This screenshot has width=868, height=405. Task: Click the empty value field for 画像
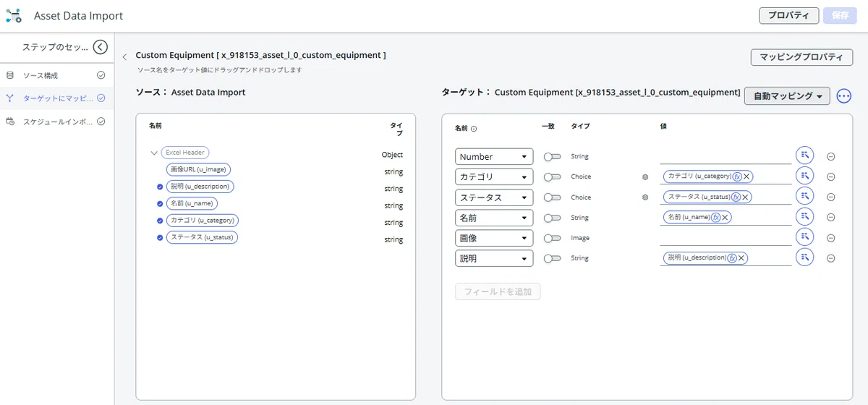(x=726, y=238)
